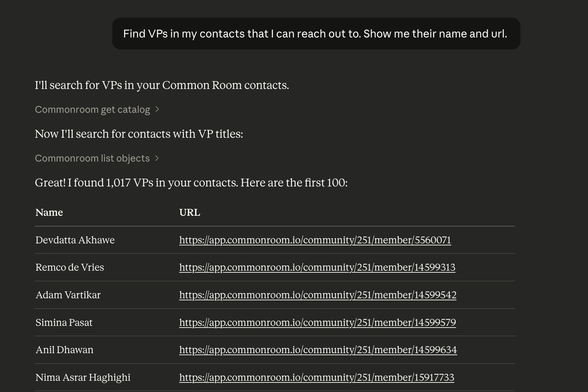The height and width of the screenshot is (392, 588).
Task: Click the name cell Anil Dhawan
Action: click(64, 350)
